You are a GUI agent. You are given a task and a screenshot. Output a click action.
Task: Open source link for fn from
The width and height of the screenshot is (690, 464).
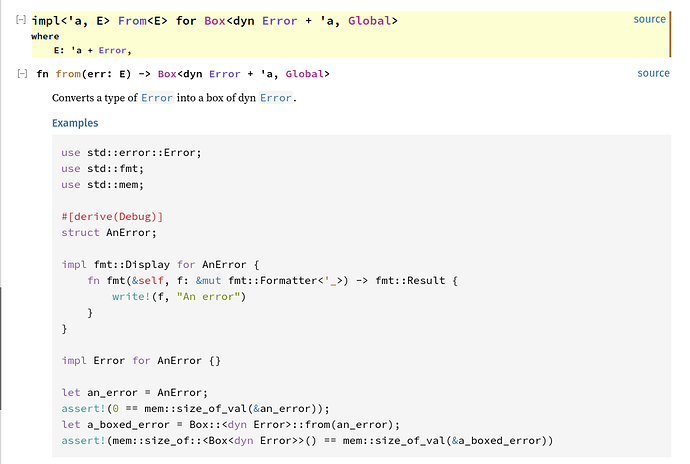click(x=653, y=73)
